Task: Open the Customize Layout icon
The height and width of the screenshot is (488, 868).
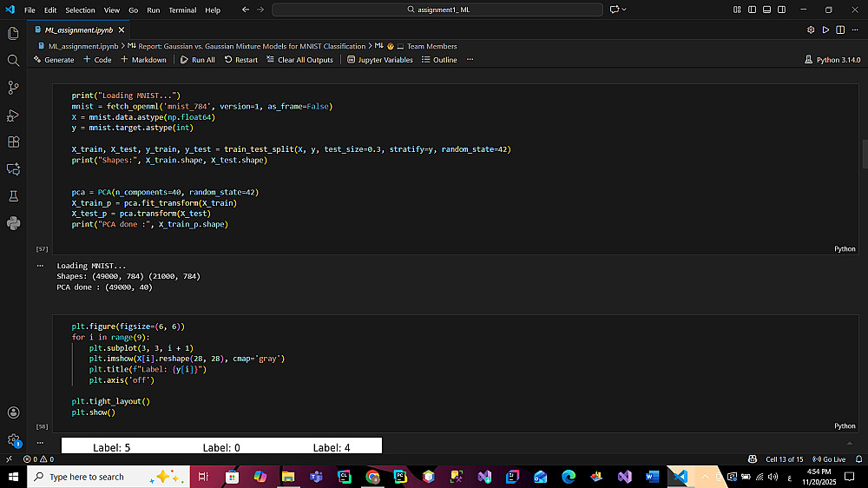Action: click(737, 10)
